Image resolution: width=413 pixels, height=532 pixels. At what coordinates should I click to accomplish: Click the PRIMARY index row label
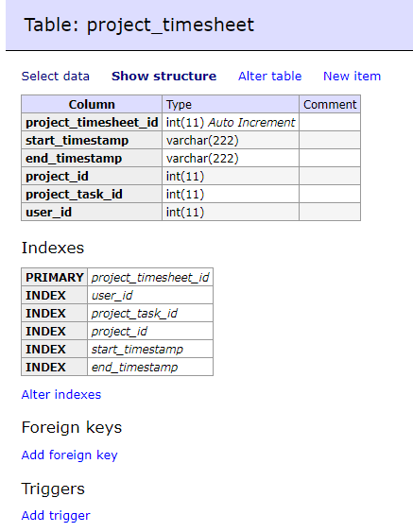coord(54,277)
